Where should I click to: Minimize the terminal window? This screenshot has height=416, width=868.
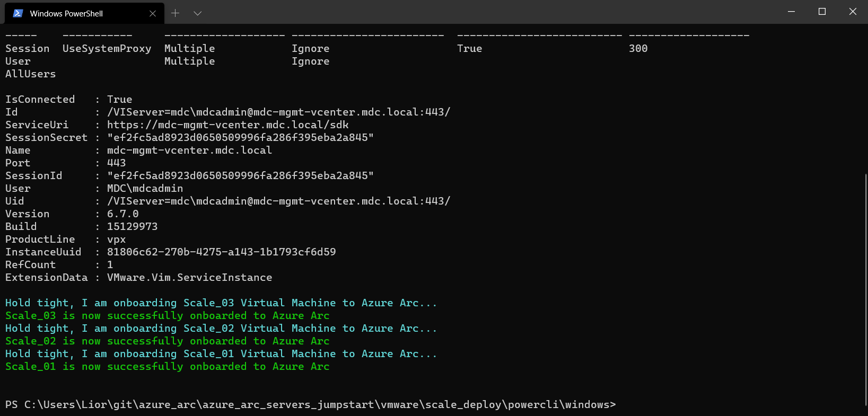coord(791,12)
